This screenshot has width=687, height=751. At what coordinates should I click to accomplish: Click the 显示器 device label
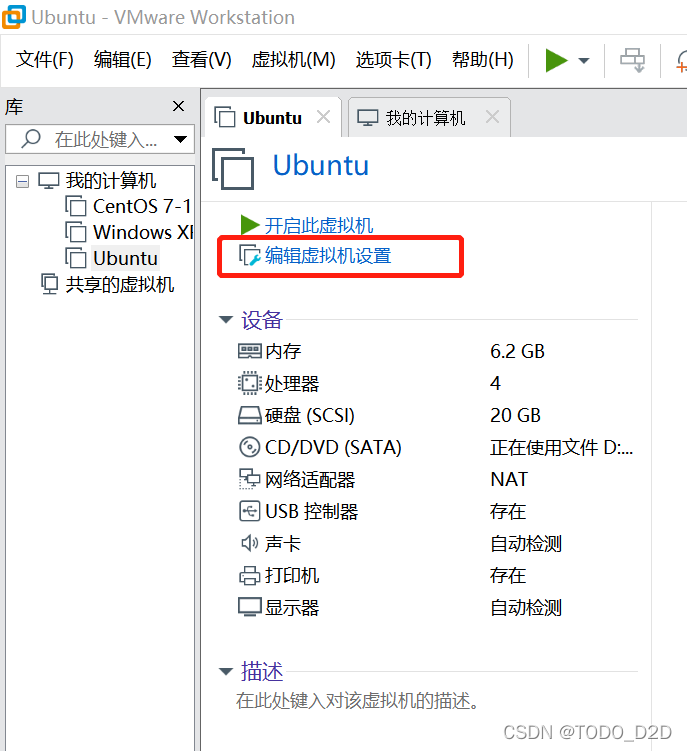(292, 608)
